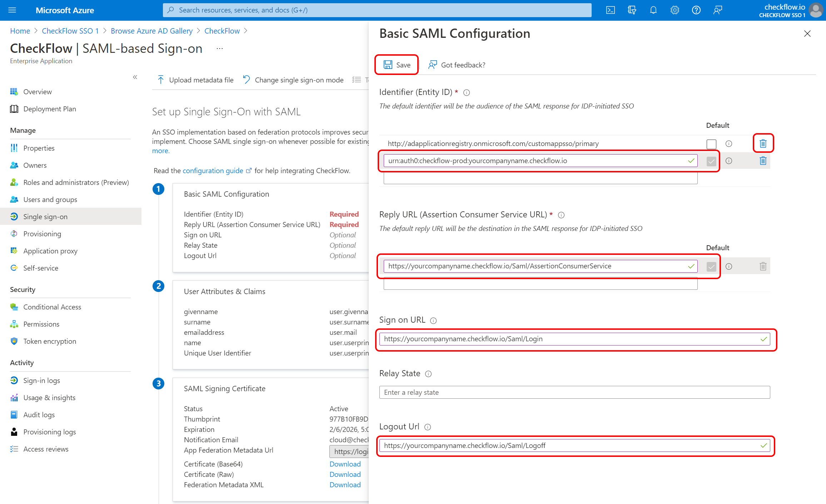Show info for Sign on URL
The height and width of the screenshot is (504, 826).
(433, 321)
